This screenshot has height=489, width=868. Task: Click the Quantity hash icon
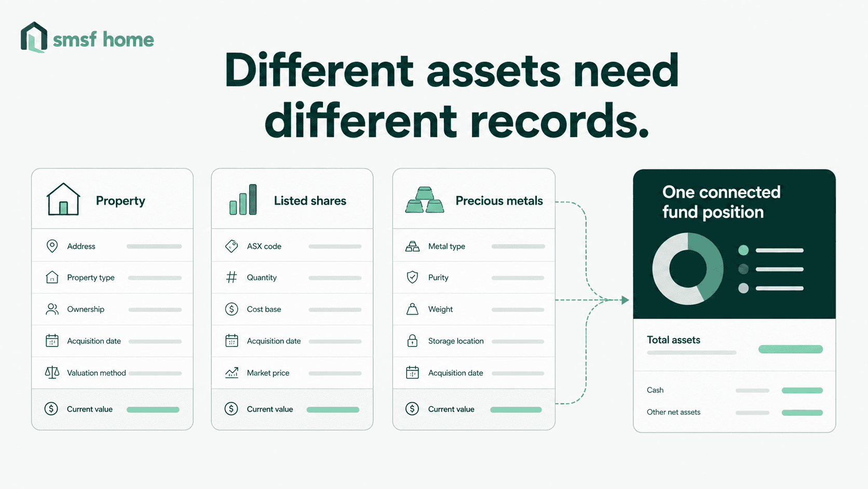click(232, 277)
